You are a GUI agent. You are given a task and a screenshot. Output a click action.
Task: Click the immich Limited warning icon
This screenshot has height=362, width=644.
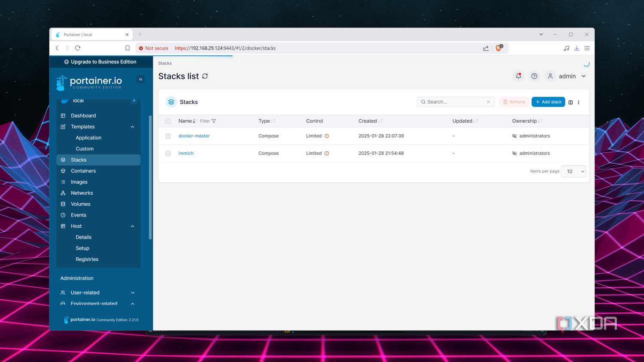327,153
